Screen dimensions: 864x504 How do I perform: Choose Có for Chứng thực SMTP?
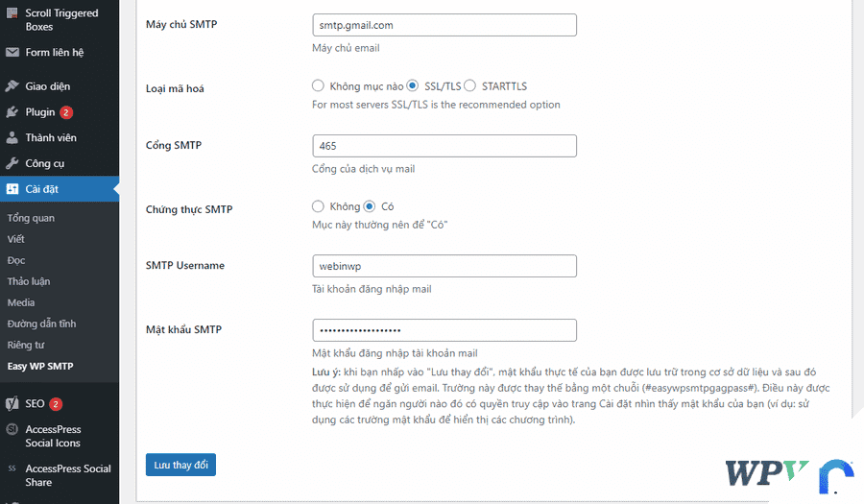pyautogui.click(x=370, y=206)
